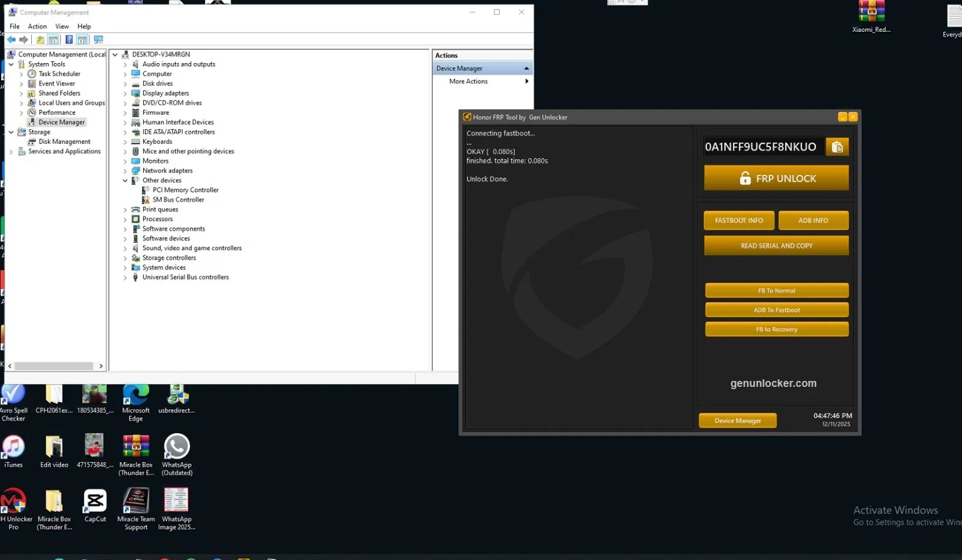
Task: Click the Back arrow in Computer Management toolbar
Action: coord(11,40)
